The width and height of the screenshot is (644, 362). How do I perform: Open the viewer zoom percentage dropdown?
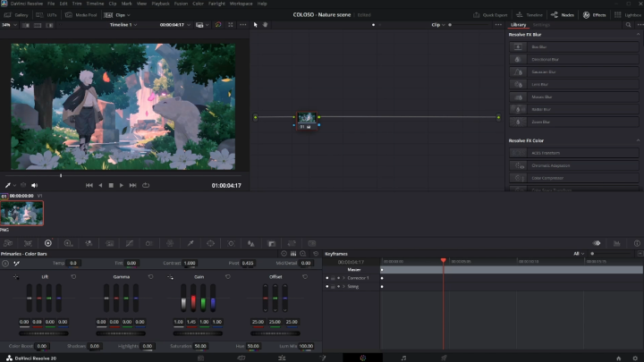point(9,25)
